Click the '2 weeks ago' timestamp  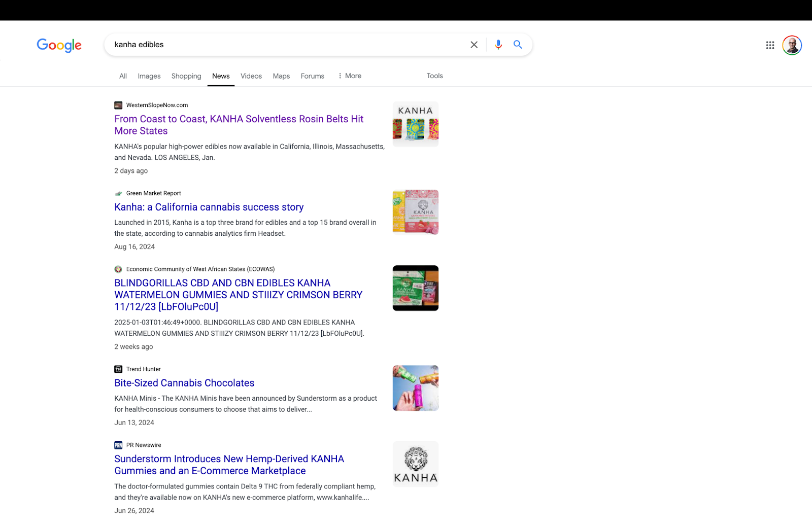coord(133,347)
